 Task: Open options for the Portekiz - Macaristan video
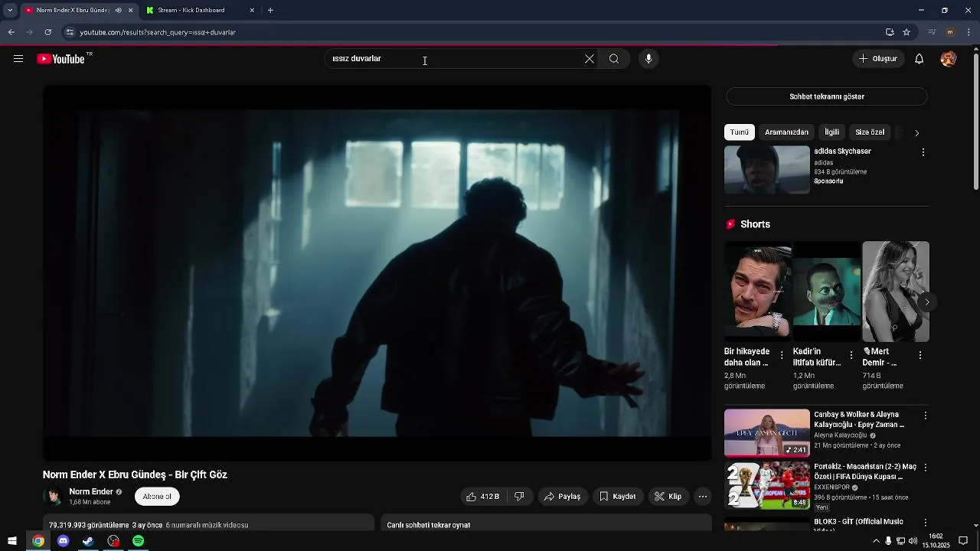coord(925,468)
